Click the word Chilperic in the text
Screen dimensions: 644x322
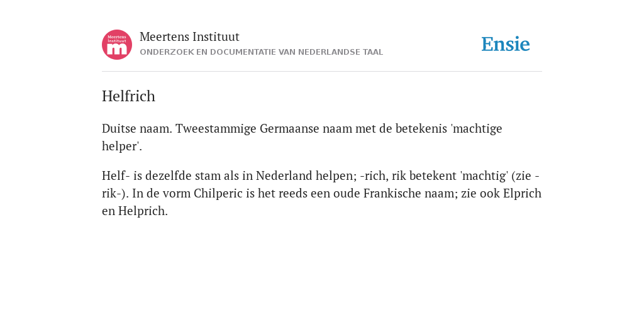point(218,193)
